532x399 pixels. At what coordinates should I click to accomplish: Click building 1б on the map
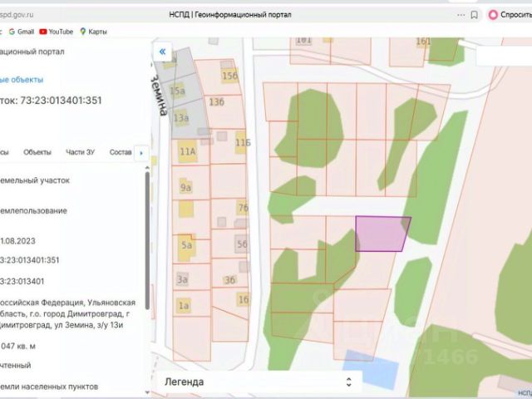coord(244,299)
